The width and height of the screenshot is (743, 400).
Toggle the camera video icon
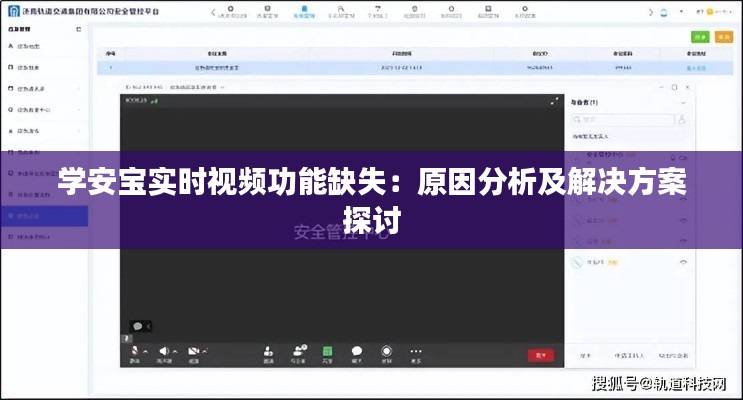tap(193, 351)
